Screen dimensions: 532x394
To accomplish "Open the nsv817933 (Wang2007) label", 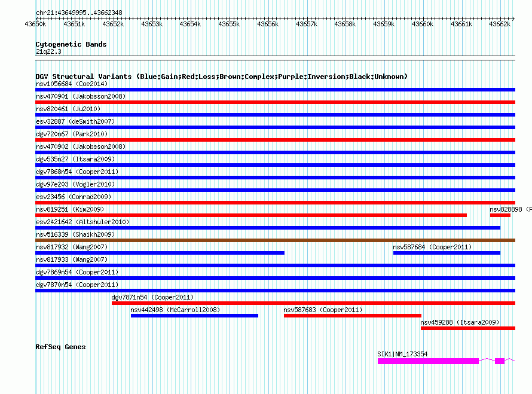I will click(x=72, y=259).
